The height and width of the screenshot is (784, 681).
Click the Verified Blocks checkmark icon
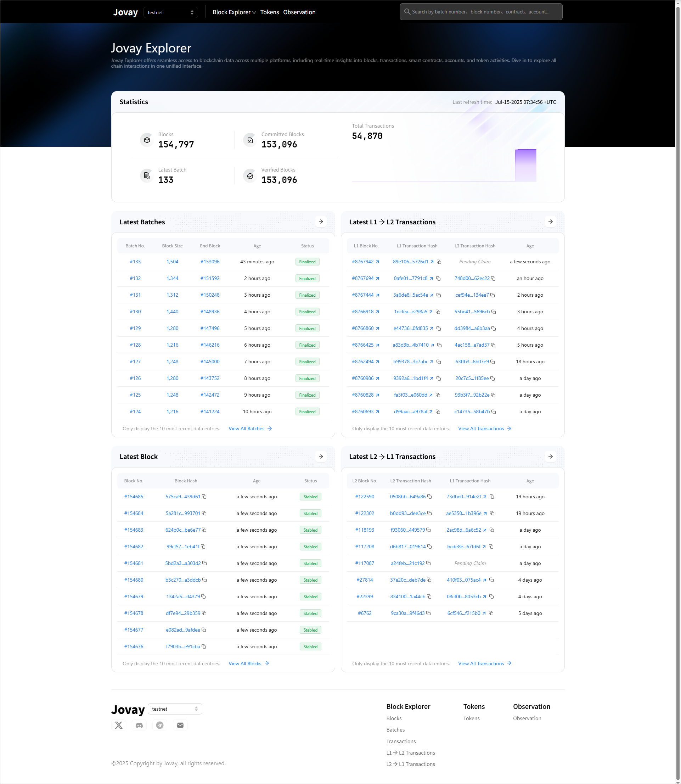250,176
